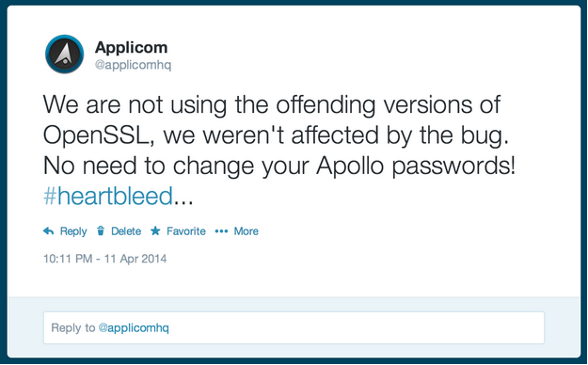Screen dimensions: 588x365
Task: Click the trash can delete icon
Action: pyautogui.click(x=101, y=230)
